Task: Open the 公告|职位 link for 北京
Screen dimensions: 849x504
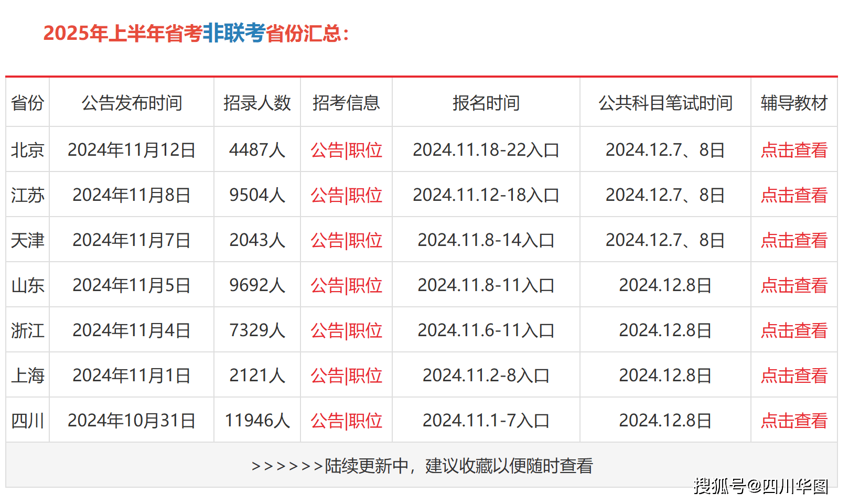Action: coord(346,150)
